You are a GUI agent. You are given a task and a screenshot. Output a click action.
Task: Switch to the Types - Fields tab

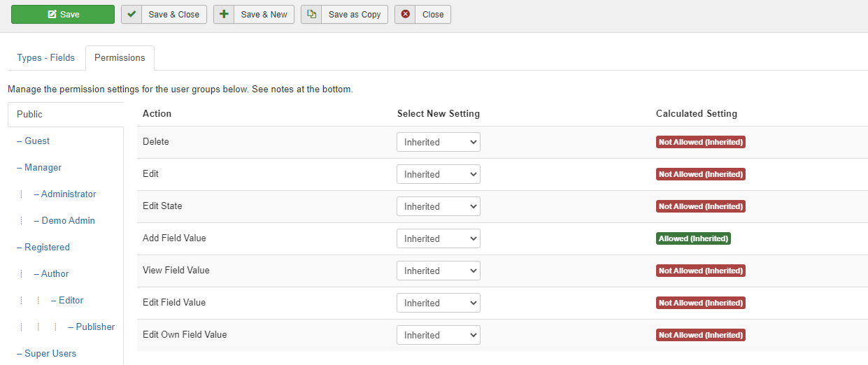click(46, 58)
